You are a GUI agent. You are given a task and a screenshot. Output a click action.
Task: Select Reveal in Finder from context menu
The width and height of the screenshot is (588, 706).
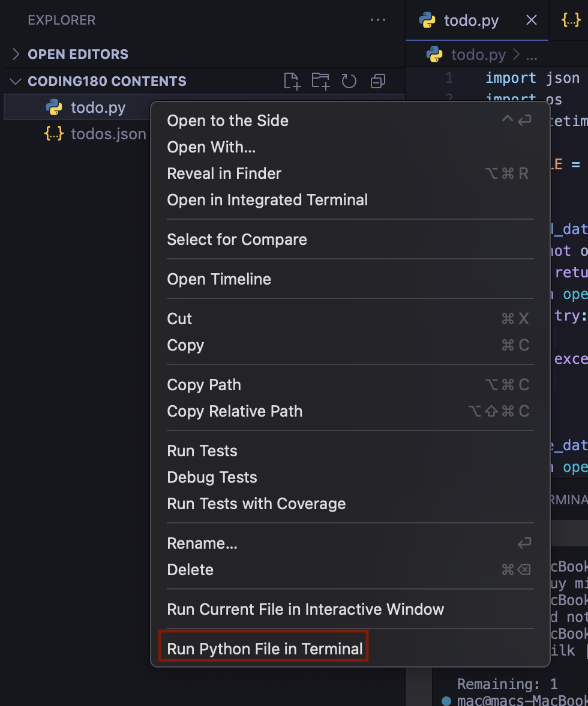(224, 173)
